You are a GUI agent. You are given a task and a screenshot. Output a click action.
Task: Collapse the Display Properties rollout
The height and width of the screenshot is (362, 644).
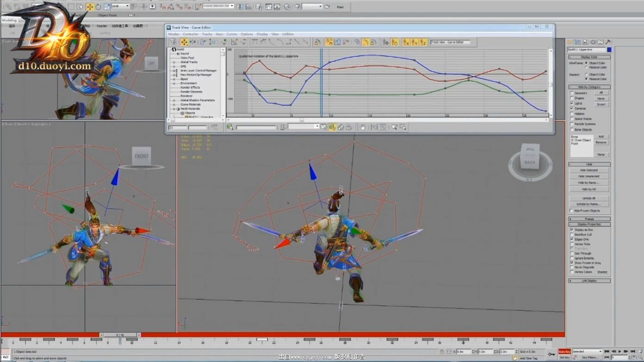(589, 224)
